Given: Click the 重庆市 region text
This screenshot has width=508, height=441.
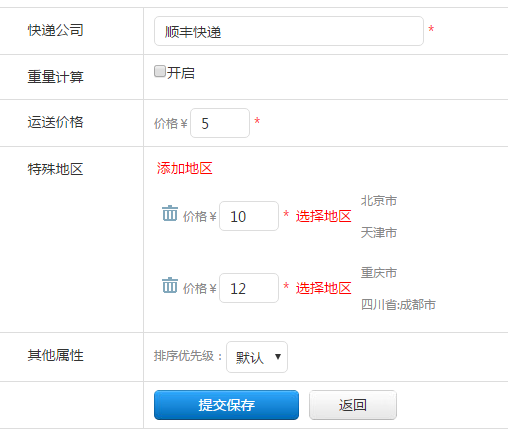Looking at the screenshot, I should coord(379,273).
